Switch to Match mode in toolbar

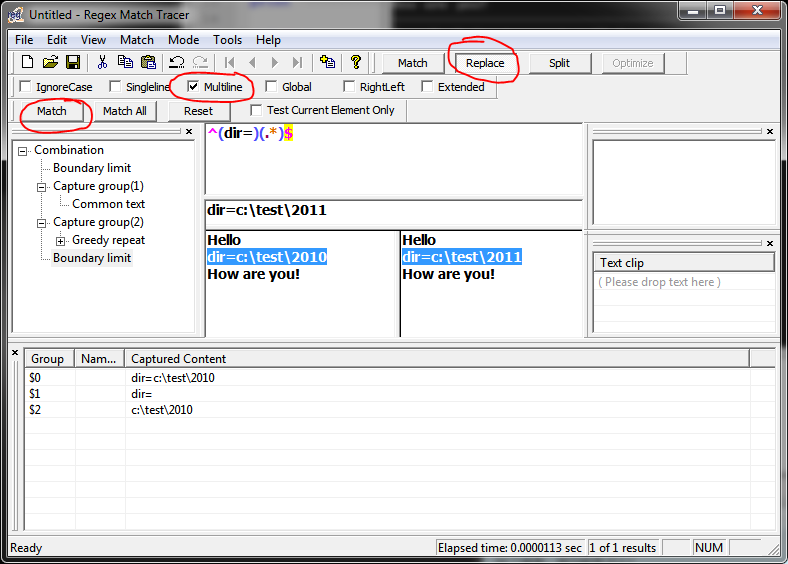[413, 63]
